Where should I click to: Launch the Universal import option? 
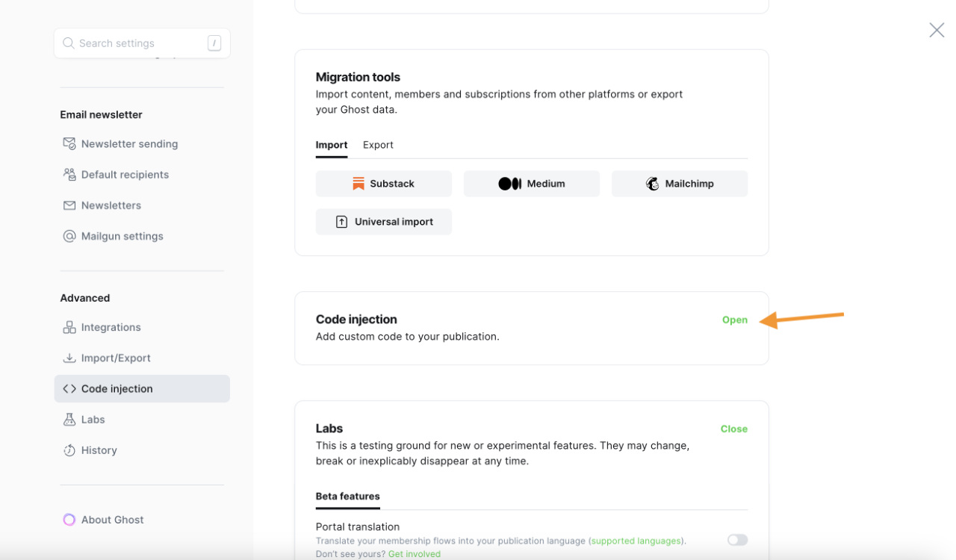(x=383, y=222)
